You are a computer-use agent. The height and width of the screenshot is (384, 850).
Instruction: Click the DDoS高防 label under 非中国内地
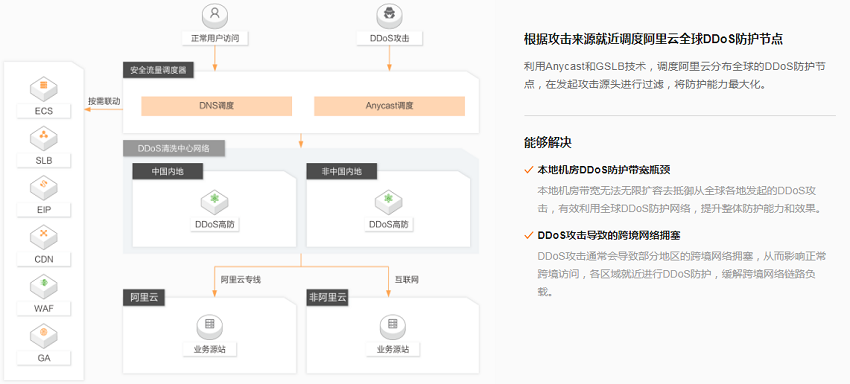click(389, 225)
